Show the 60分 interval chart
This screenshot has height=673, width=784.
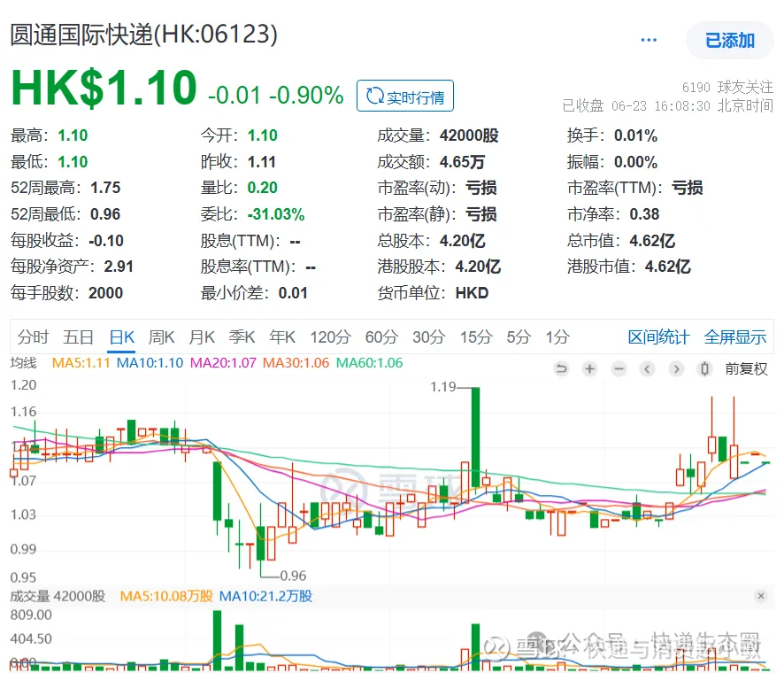[x=381, y=337]
